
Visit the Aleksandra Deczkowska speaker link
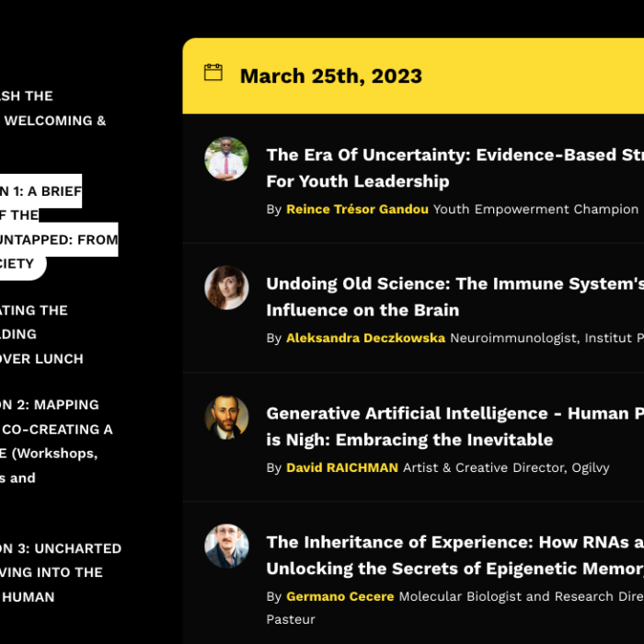[365, 338]
